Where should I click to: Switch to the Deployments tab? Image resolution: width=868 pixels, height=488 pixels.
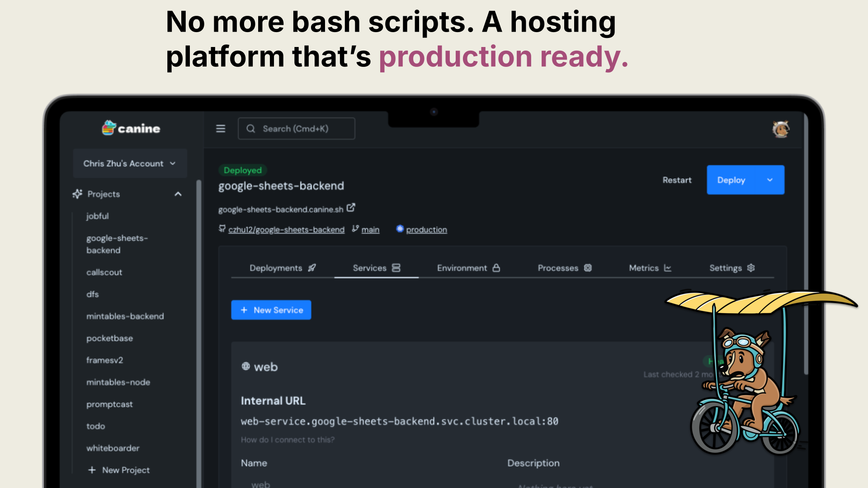(x=283, y=268)
